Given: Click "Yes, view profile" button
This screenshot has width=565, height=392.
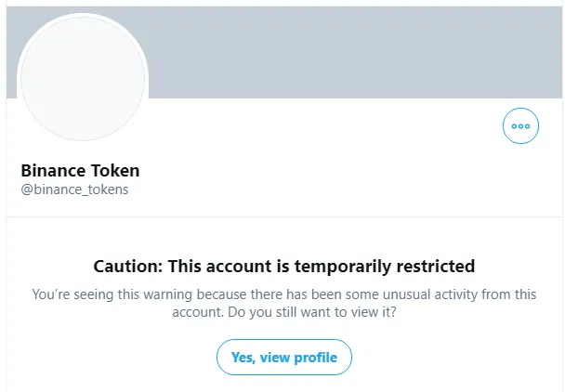Looking at the screenshot, I should (284, 357).
